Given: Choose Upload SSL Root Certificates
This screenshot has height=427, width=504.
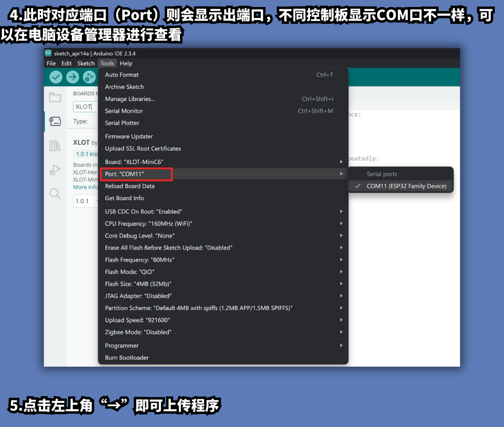Looking at the screenshot, I should pos(223,149).
